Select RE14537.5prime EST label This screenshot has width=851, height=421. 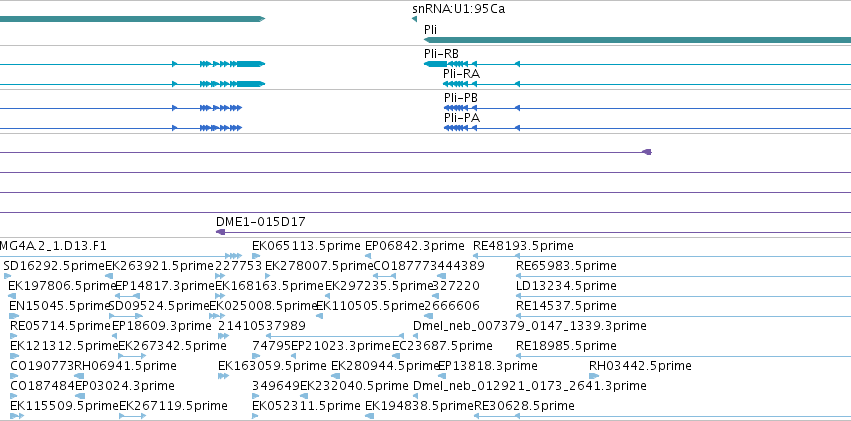pyautogui.click(x=567, y=306)
